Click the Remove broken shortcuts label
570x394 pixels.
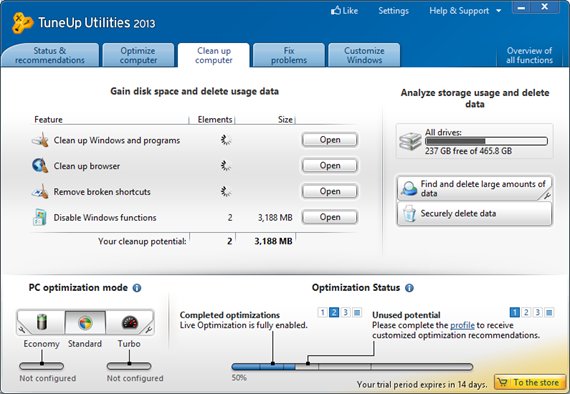102,192
